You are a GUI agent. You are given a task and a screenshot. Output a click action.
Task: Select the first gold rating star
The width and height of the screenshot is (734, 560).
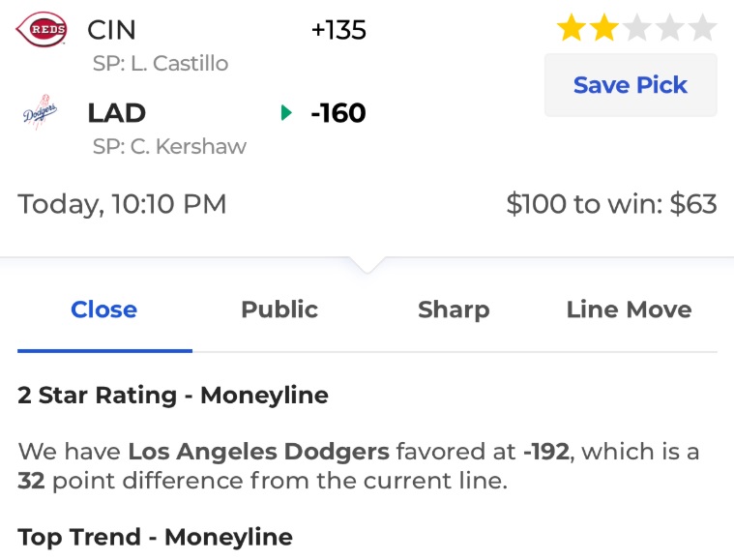[x=572, y=28]
